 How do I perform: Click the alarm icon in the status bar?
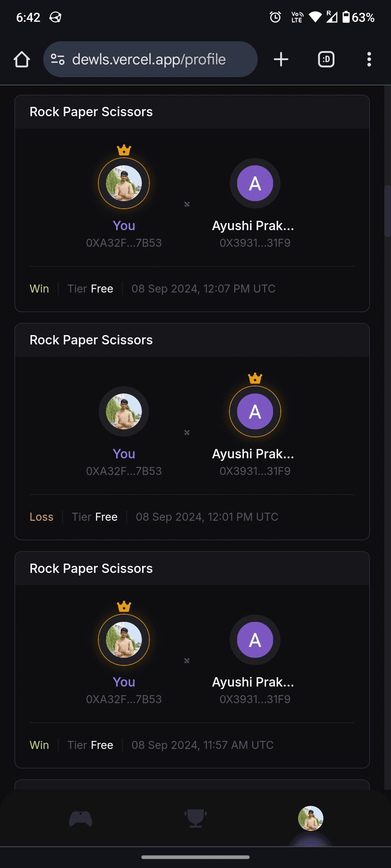[x=275, y=17]
